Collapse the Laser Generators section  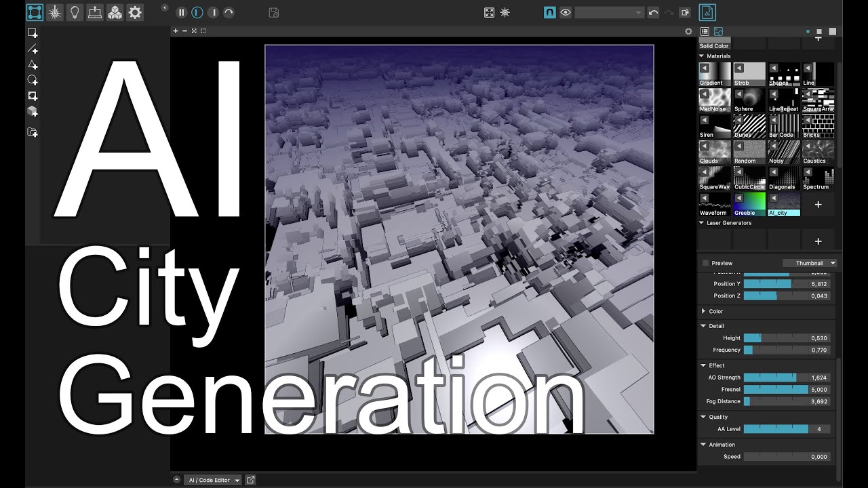[702, 223]
